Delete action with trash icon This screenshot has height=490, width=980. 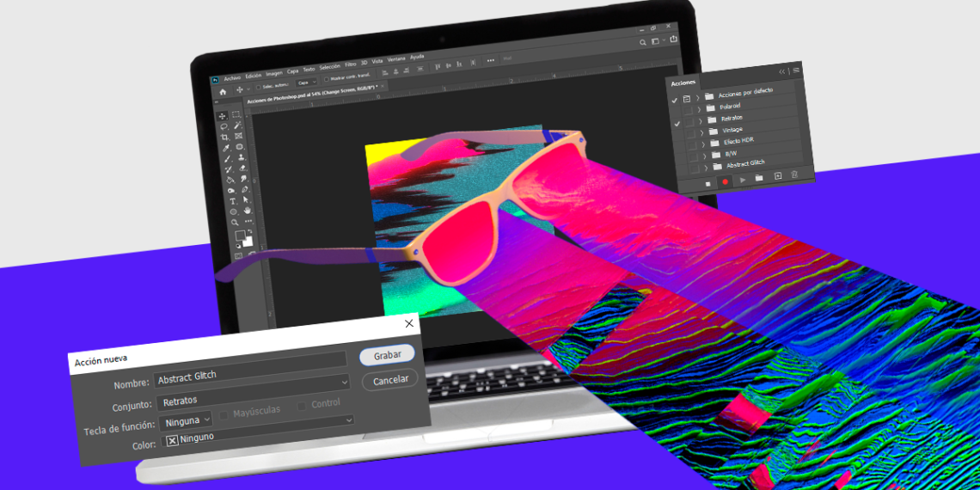point(794,175)
